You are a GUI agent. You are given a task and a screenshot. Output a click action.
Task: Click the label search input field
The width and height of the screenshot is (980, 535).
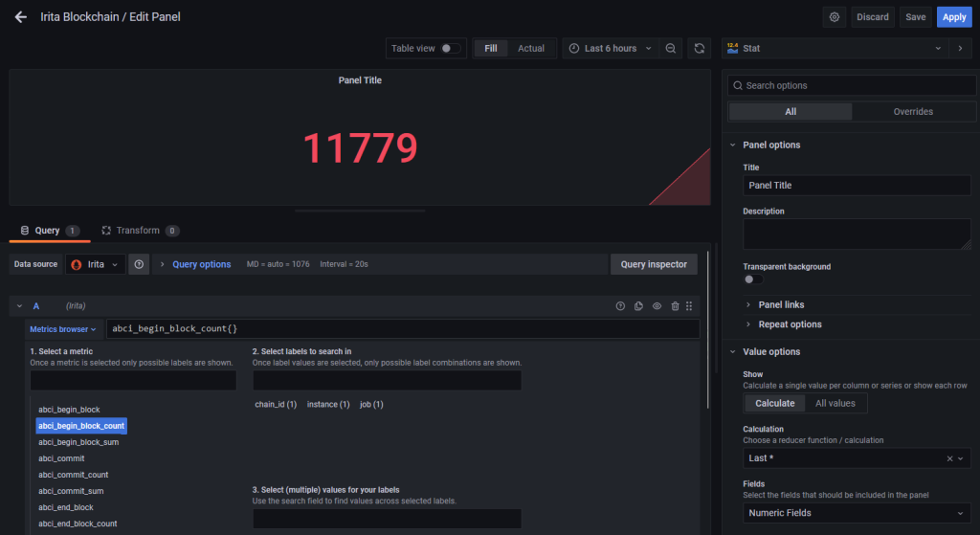(x=387, y=381)
